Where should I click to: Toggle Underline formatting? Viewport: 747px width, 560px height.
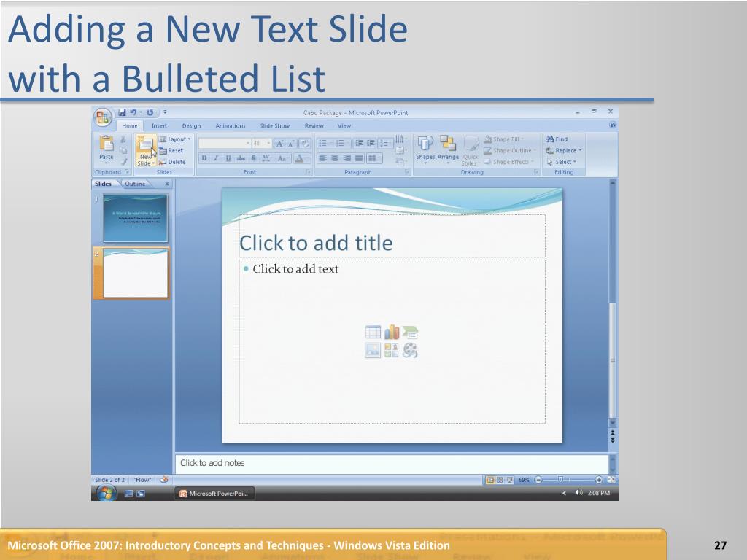(x=228, y=158)
